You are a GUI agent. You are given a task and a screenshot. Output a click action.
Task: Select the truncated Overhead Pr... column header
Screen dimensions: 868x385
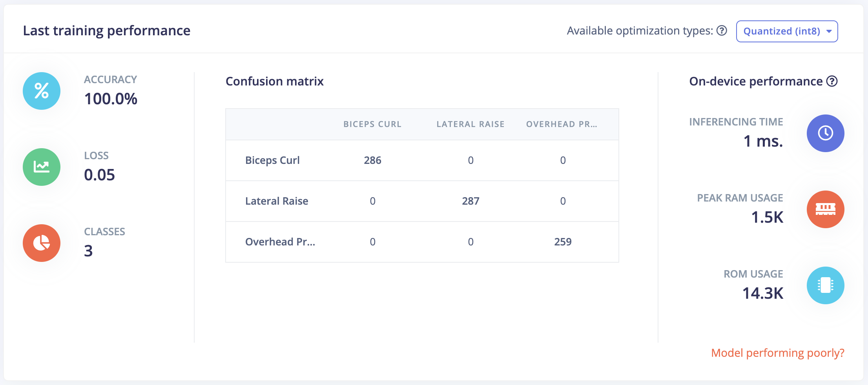(x=562, y=124)
